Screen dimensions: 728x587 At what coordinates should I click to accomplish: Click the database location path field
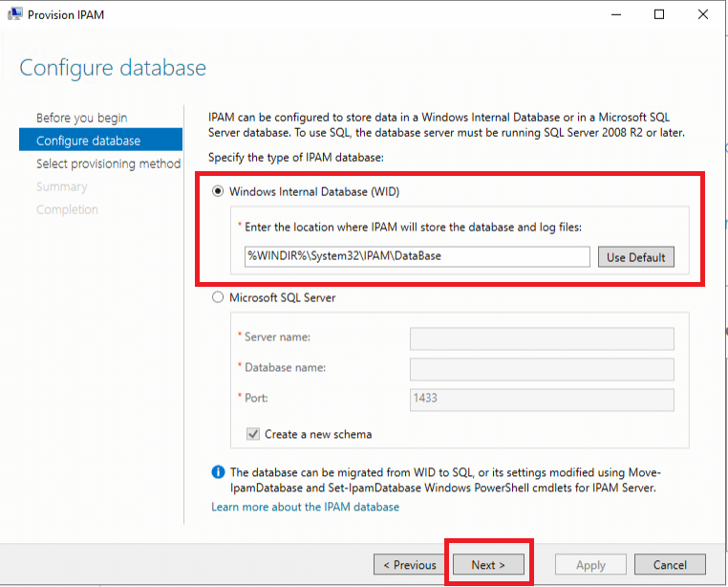pyautogui.click(x=418, y=256)
